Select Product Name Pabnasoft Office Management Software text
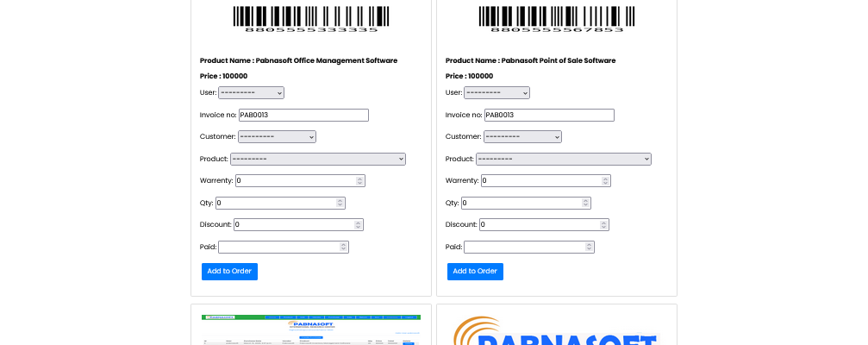Screen dimensions: 868x345 point(298,60)
